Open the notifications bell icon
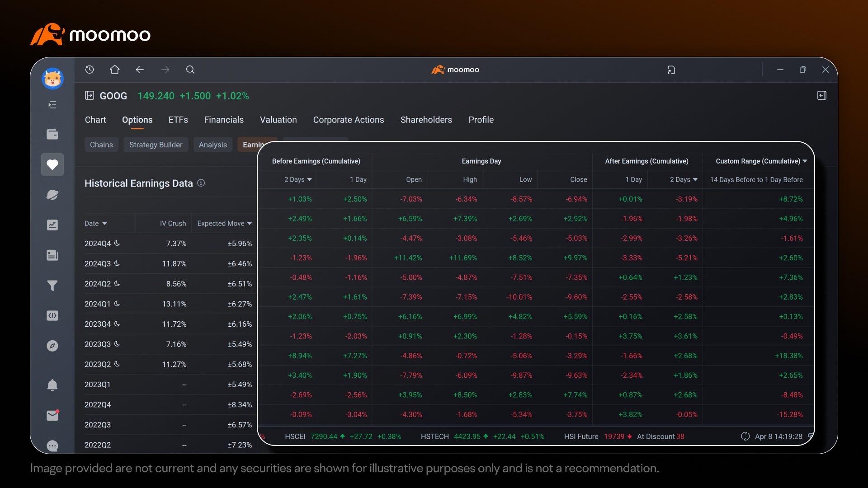Screen dimensions: 868x488 pos(52,385)
